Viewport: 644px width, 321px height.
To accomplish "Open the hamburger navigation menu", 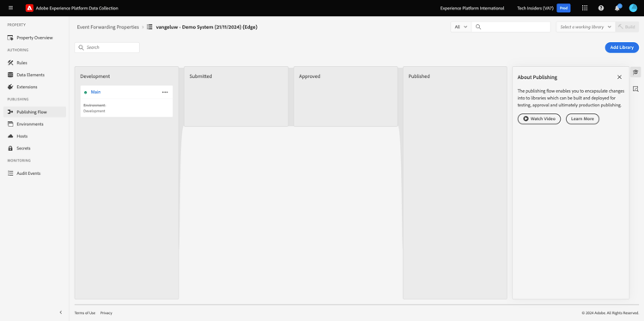I will 10,8.
